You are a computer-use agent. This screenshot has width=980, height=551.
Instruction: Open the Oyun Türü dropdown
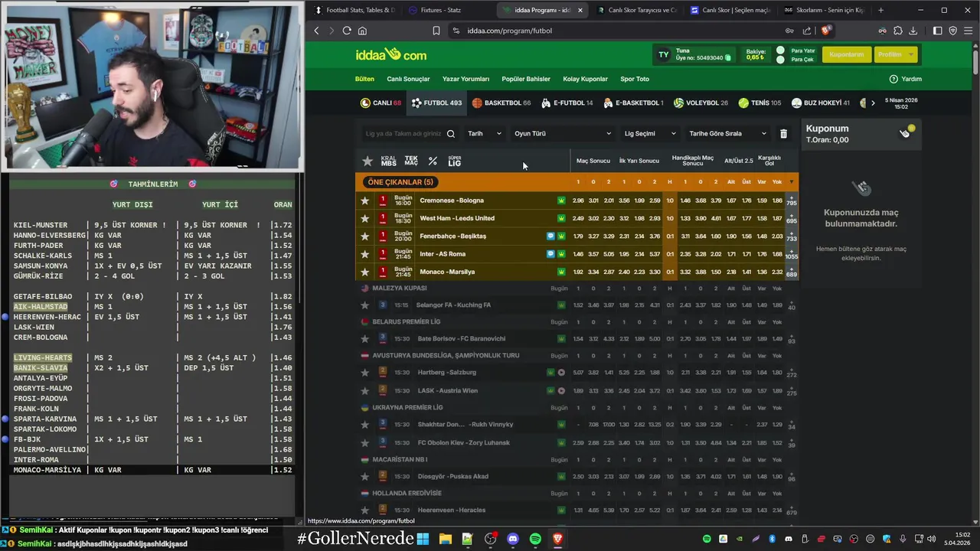(563, 133)
